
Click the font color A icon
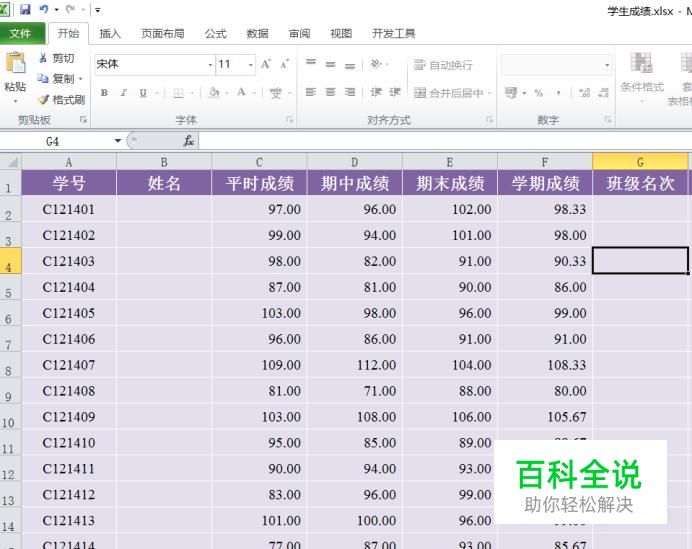(241, 92)
